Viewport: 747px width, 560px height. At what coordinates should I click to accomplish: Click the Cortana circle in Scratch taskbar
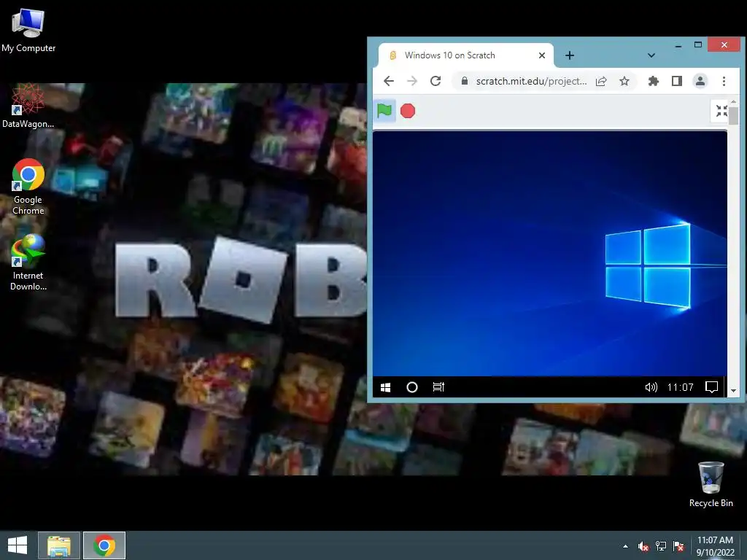pyautogui.click(x=412, y=388)
